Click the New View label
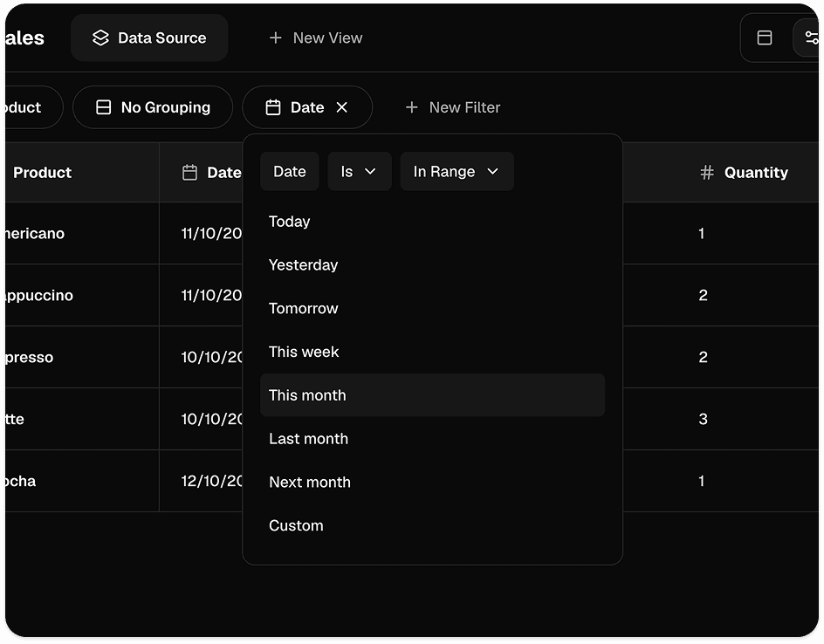The image size is (824, 644). coord(327,38)
